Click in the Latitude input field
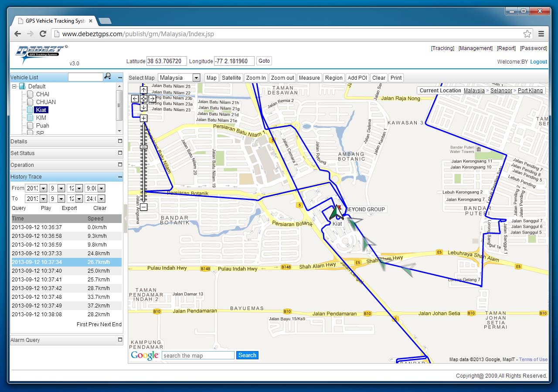The height and width of the screenshot is (392, 558). click(167, 61)
